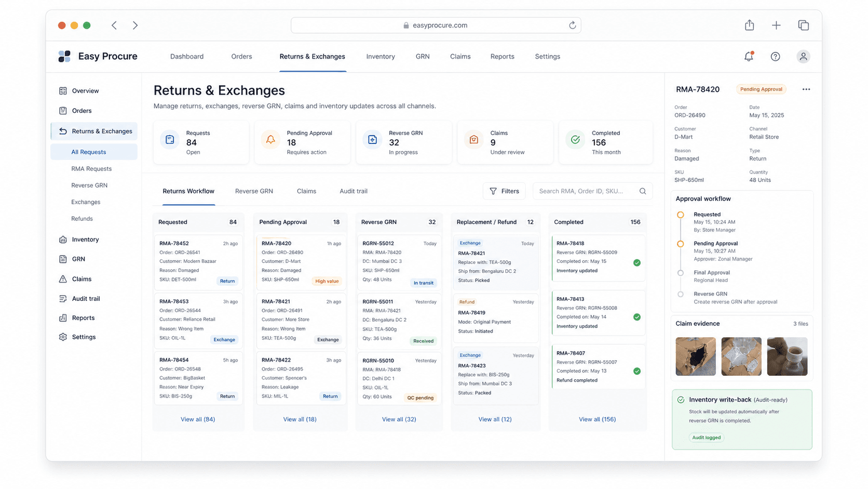Image resolution: width=868 pixels, height=489 pixels.
Task: Open the Dashboard top menu
Action: (x=187, y=57)
